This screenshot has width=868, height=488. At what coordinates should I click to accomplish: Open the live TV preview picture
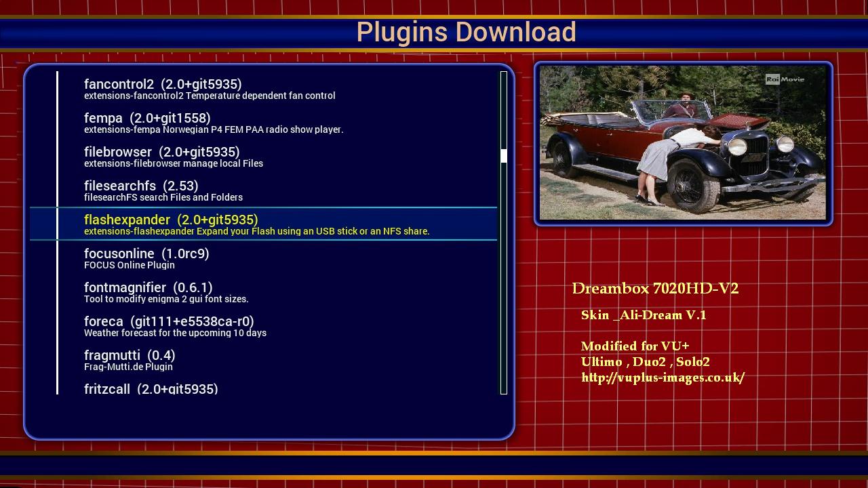tap(683, 143)
